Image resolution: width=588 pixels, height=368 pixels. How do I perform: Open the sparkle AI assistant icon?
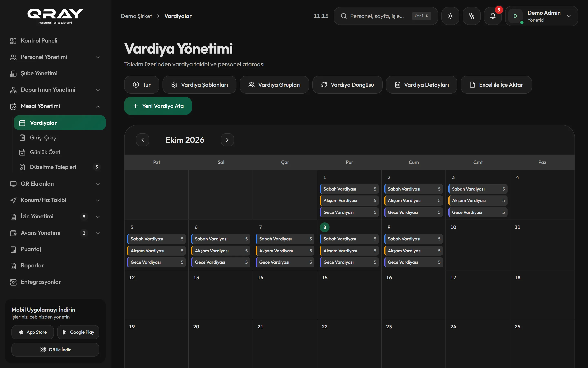click(471, 16)
